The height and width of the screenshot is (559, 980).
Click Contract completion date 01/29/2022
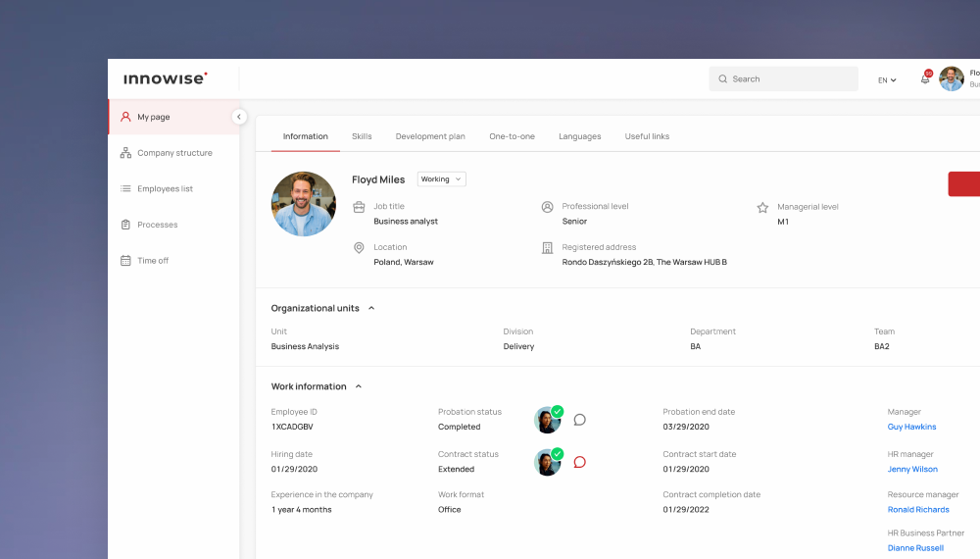(x=686, y=510)
